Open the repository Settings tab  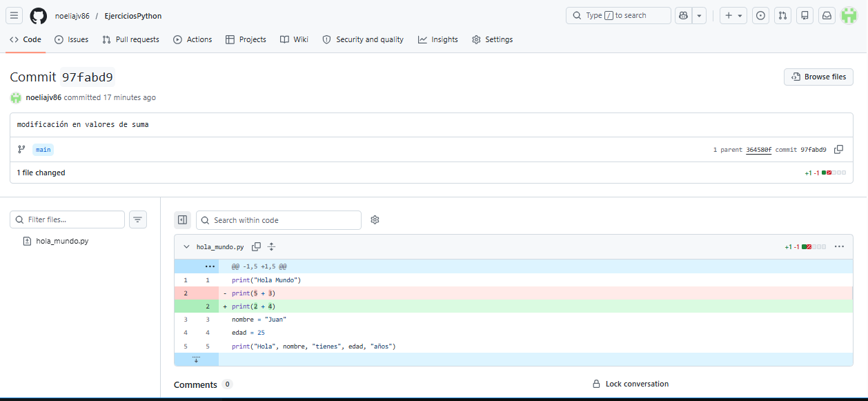(x=492, y=39)
